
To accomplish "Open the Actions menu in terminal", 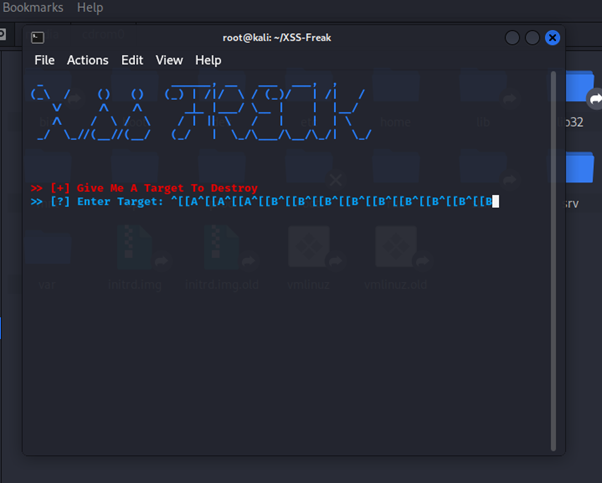I will coord(88,60).
